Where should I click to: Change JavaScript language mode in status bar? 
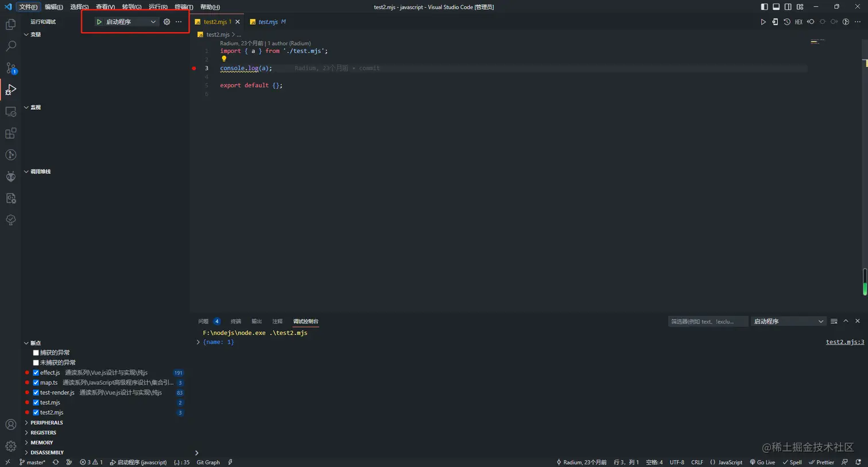point(730,462)
